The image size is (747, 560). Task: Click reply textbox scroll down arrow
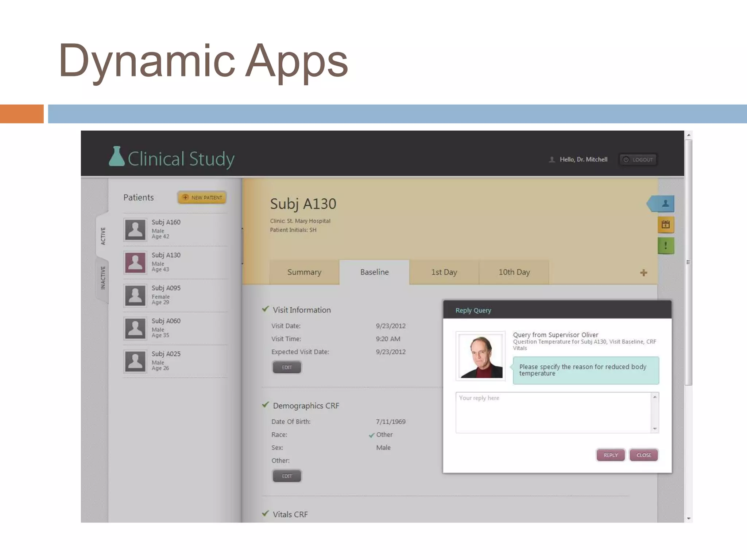pyautogui.click(x=655, y=429)
